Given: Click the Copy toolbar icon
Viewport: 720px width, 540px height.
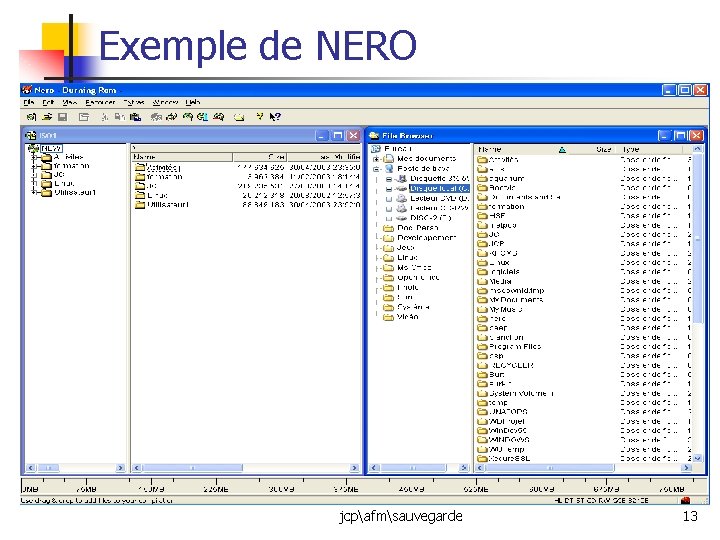Looking at the screenshot, I should [x=120, y=117].
